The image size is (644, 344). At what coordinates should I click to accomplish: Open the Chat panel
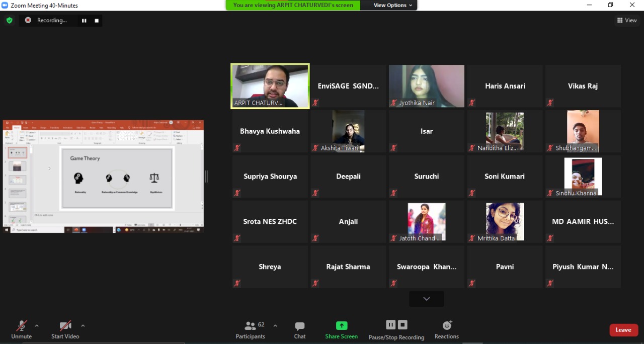click(x=300, y=329)
